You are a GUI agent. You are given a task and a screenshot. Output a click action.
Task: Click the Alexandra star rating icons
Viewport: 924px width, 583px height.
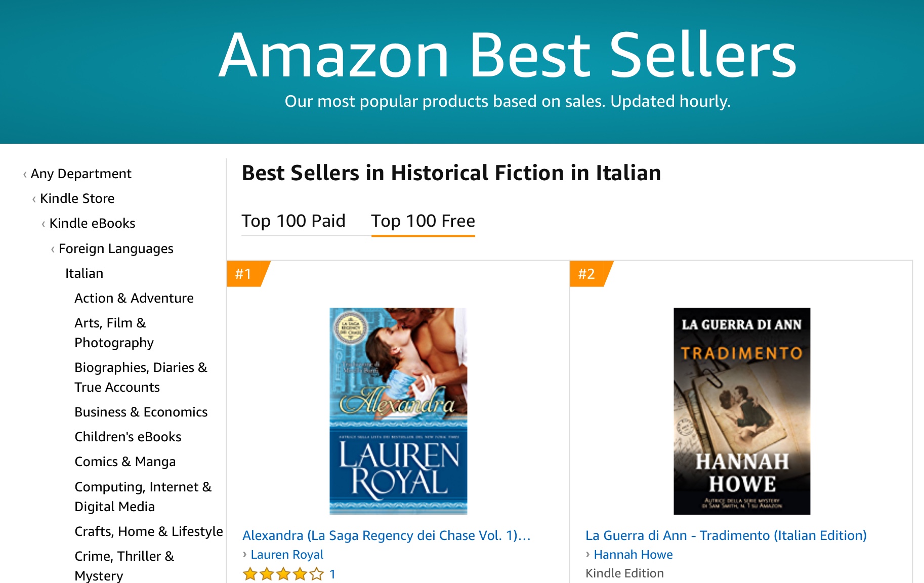[283, 574]
